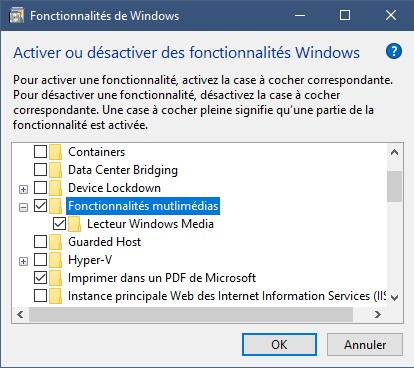Select the Data Center Bridging label

[x=123, y=170]
